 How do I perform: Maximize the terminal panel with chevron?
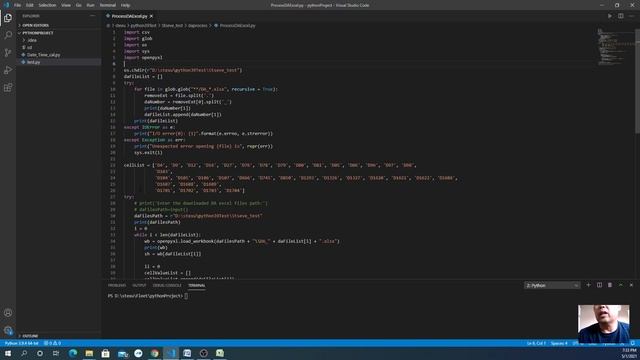coord(620,285)
